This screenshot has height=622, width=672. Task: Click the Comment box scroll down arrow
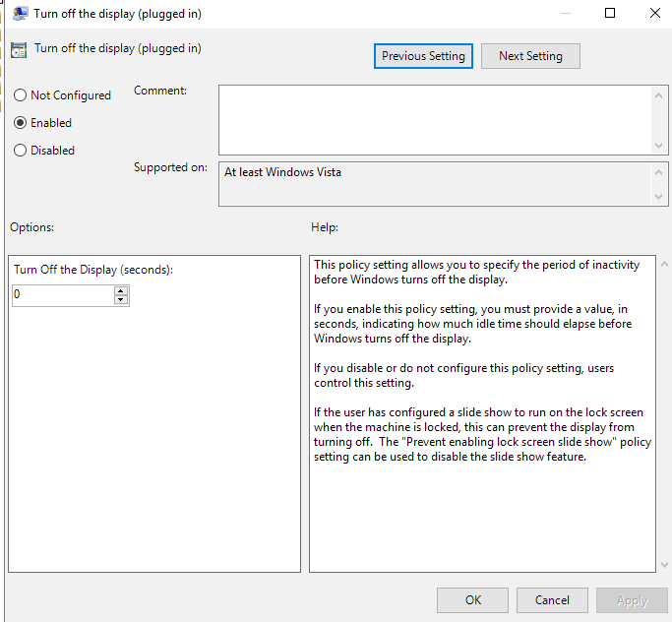(x=658, y=146)
